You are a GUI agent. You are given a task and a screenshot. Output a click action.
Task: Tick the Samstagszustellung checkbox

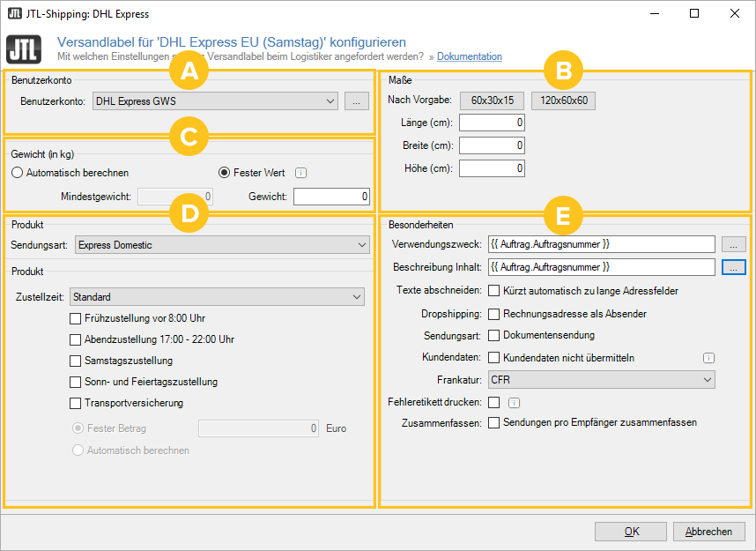[x=75, y=361]
